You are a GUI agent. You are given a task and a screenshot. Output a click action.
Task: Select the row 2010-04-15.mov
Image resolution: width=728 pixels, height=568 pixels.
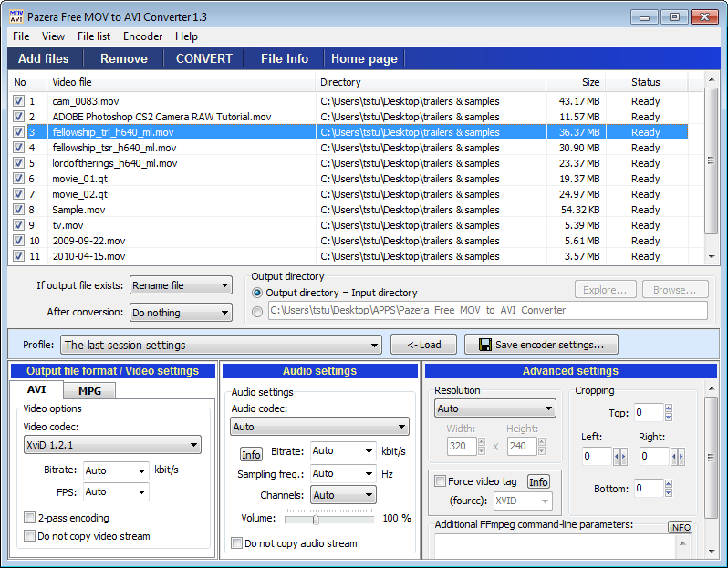(348, 256)
